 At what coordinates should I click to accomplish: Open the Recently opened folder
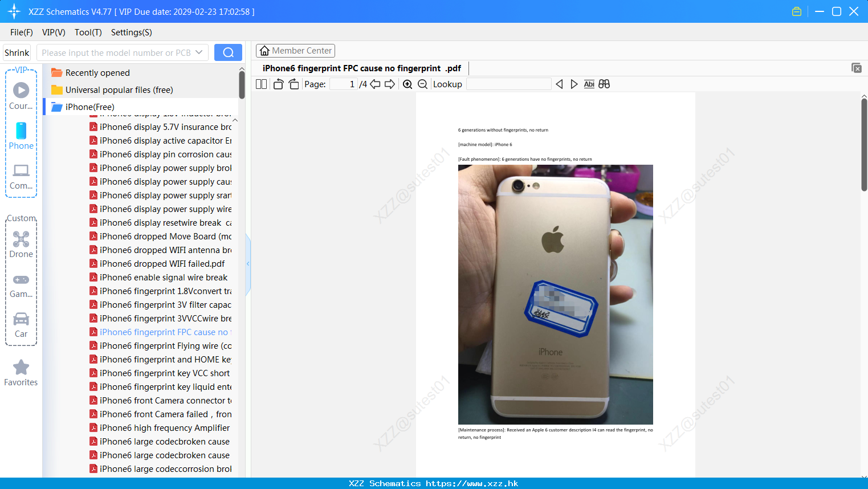click(x=91, y=73)
